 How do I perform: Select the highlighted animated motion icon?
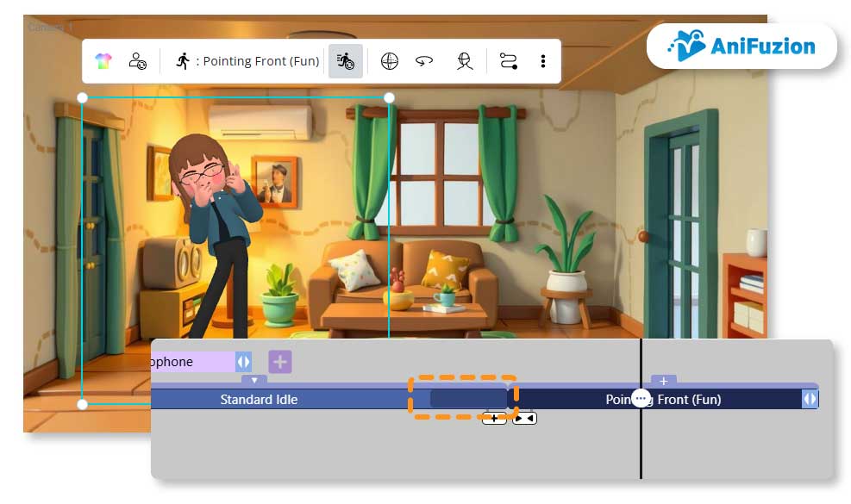point(345,61)
